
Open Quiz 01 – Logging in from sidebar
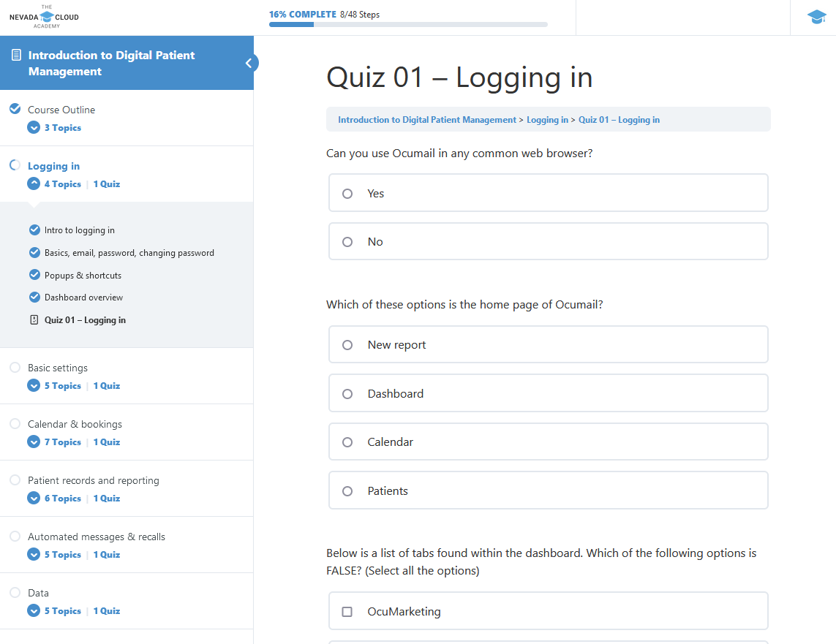(x=86, y=320)
